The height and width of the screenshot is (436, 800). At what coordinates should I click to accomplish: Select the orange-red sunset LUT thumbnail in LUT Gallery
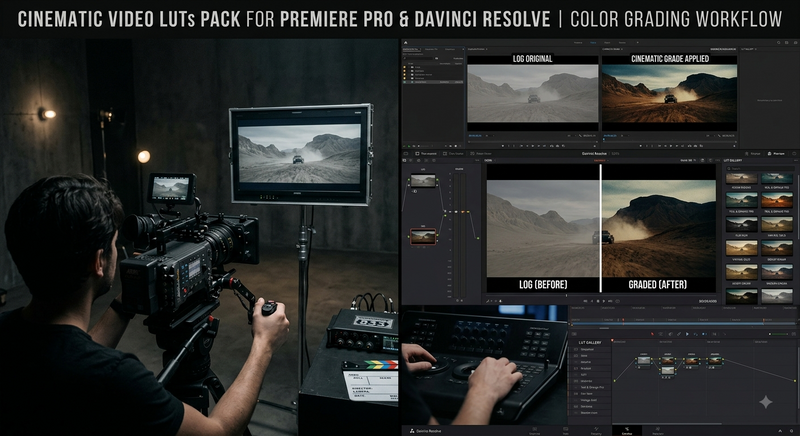tap(777, 200)
